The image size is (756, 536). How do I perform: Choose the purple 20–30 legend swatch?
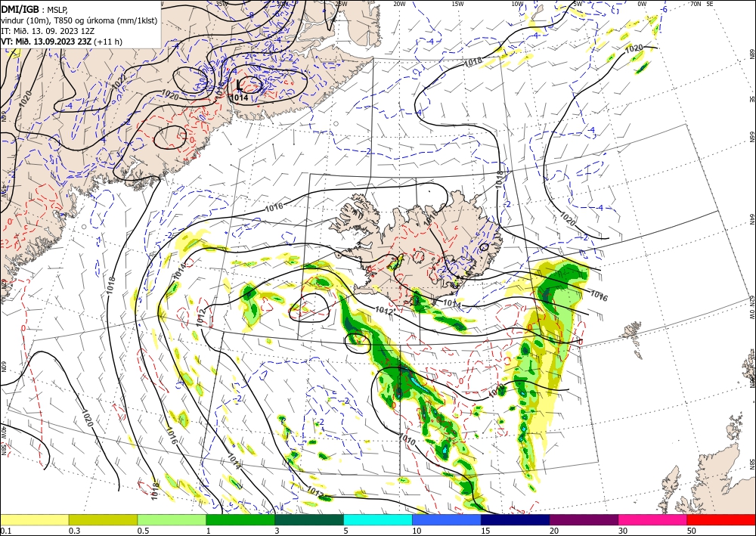pos(584,519)
